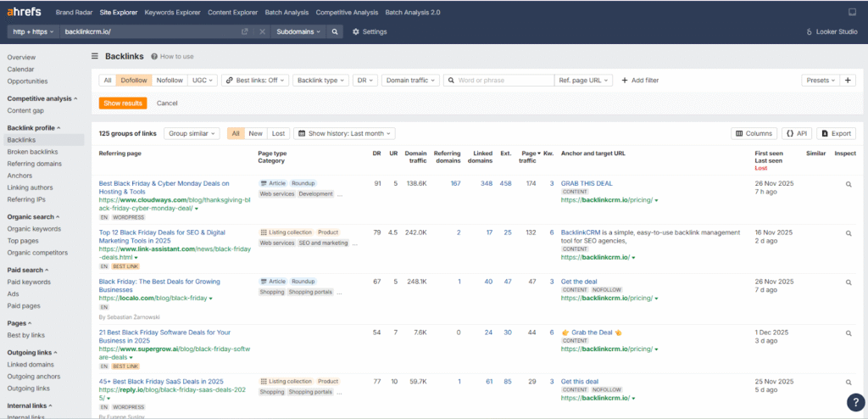Screen dimensions: 868x419
Task: Open the hamburger menu beside Backlinks heading
Action: coord(95,56)
